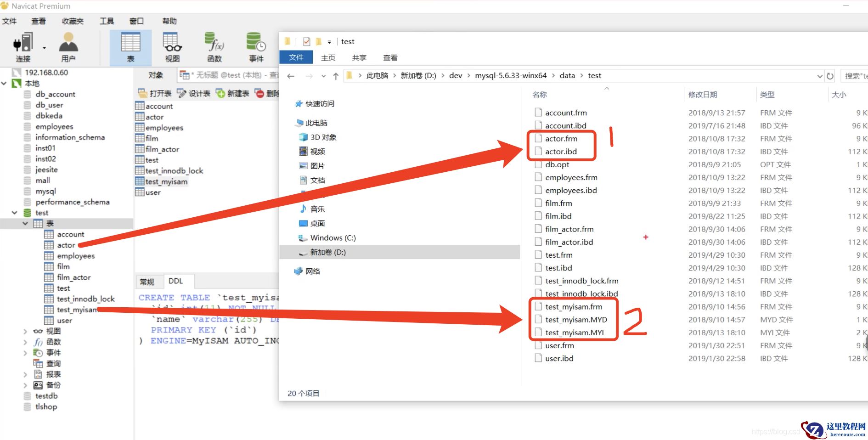Open the 主页 ribbon tab in Explorer

[328, 58]
